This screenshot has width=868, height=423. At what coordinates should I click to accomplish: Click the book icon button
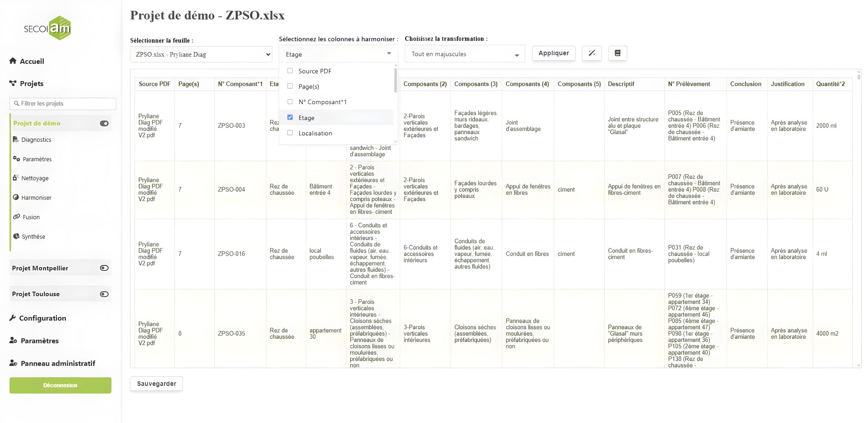pyautogui.click(x=617, y=53)
